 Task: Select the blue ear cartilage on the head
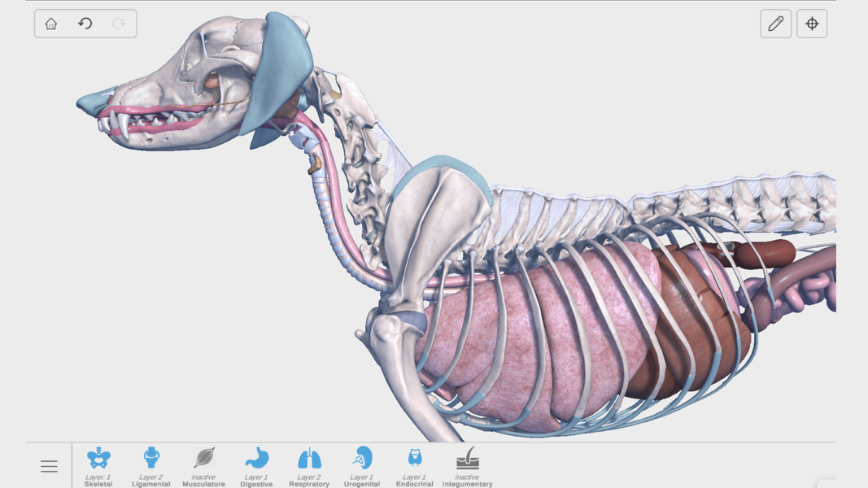point(285,65)
